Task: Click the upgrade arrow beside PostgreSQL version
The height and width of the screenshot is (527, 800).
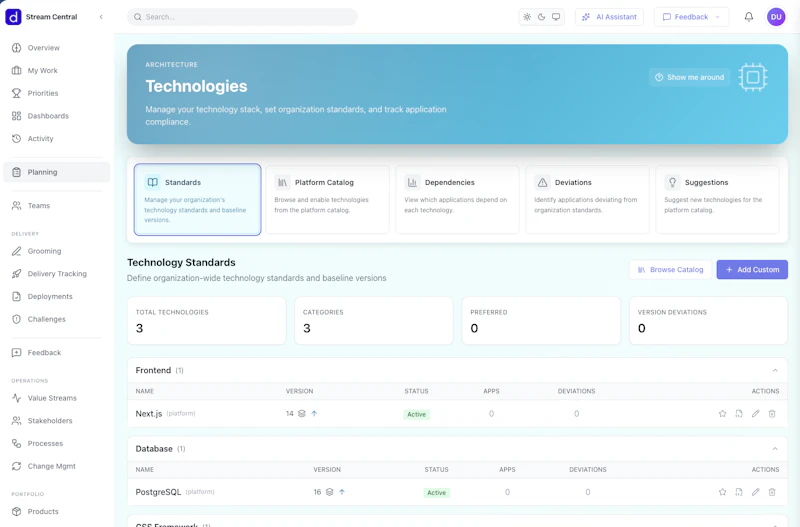Action: (x=342, y=492)
